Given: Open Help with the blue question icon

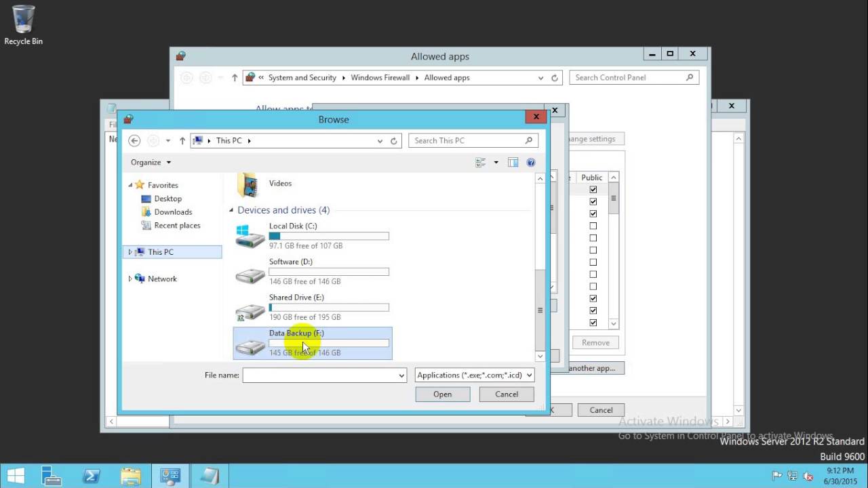Looking at the screenshot, I should click(531, 162).
